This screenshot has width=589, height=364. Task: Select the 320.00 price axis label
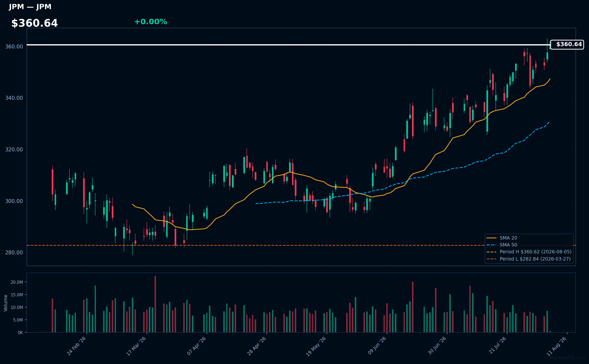14,150
